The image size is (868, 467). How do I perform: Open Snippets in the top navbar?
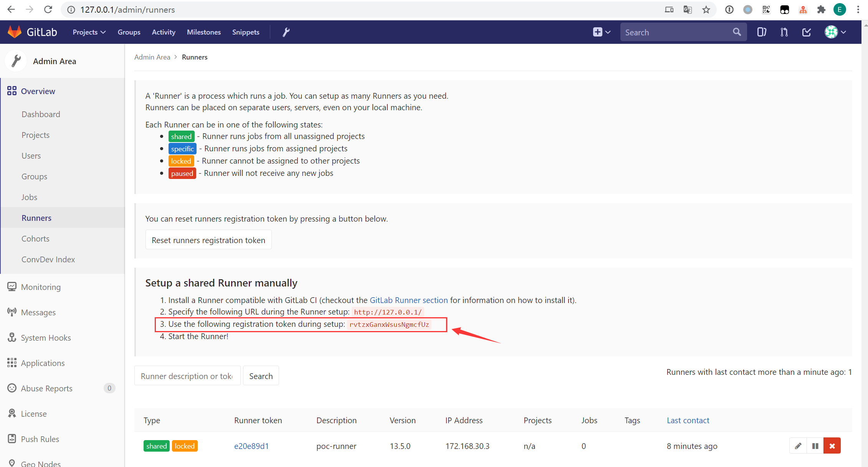coord(246,32)
